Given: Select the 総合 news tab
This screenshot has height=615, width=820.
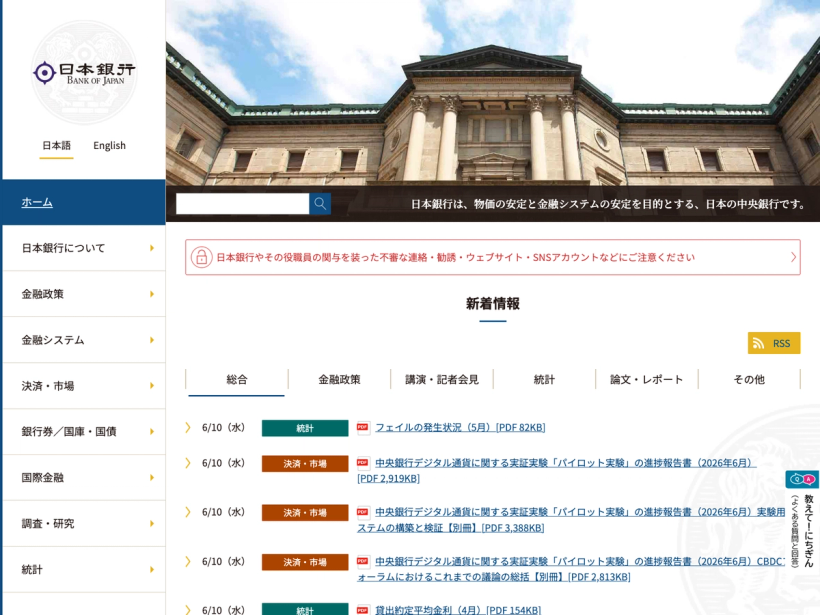Looking at the screenshot, I should (x=236, y=380).
